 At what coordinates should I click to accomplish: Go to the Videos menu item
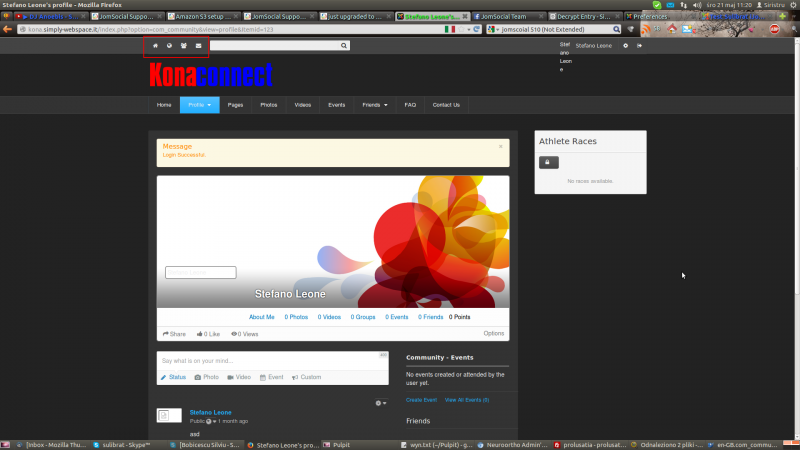click(x=303, y=105)
